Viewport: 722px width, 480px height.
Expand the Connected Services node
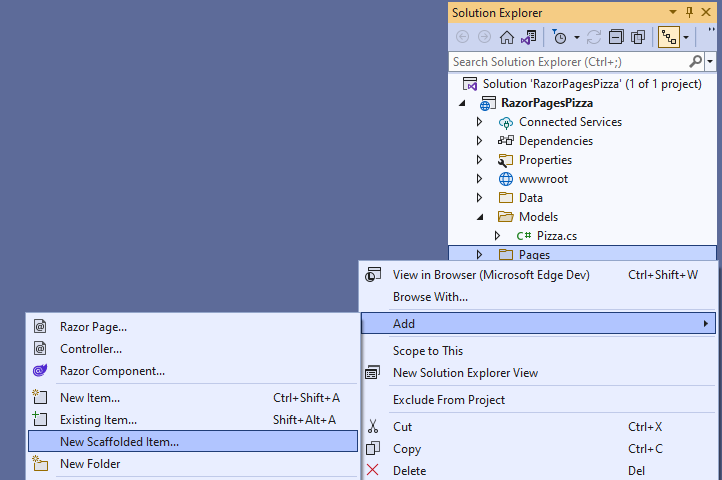[x=479, y=122]
